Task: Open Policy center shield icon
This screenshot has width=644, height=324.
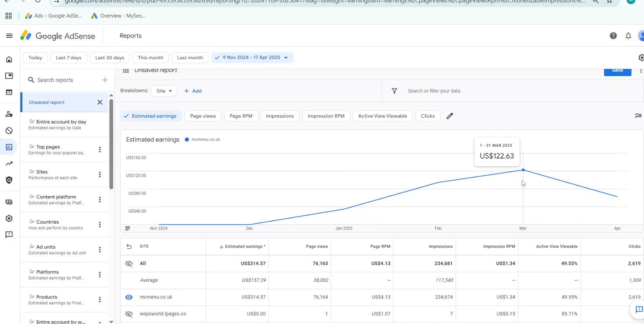Action: point(9,180)
